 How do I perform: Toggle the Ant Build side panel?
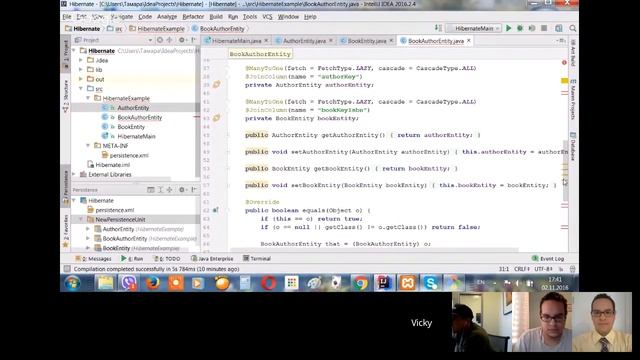click(573, 53)
